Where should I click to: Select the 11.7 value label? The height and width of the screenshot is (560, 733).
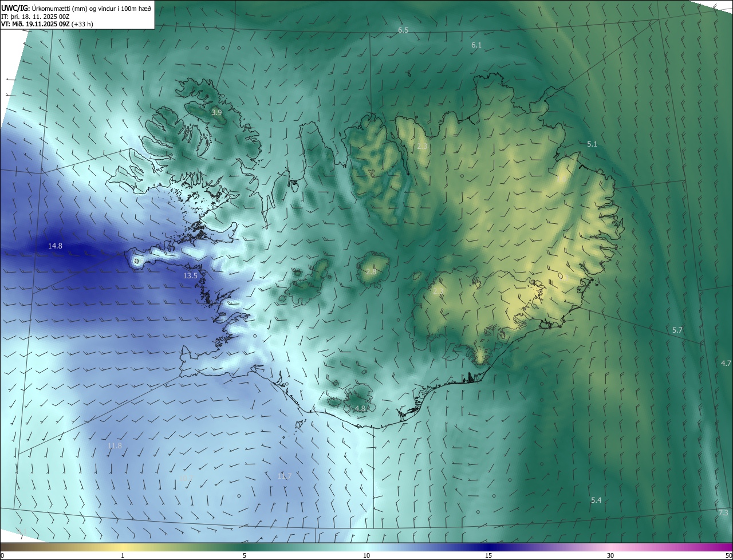pyautogui.click(x=285, y=476)
